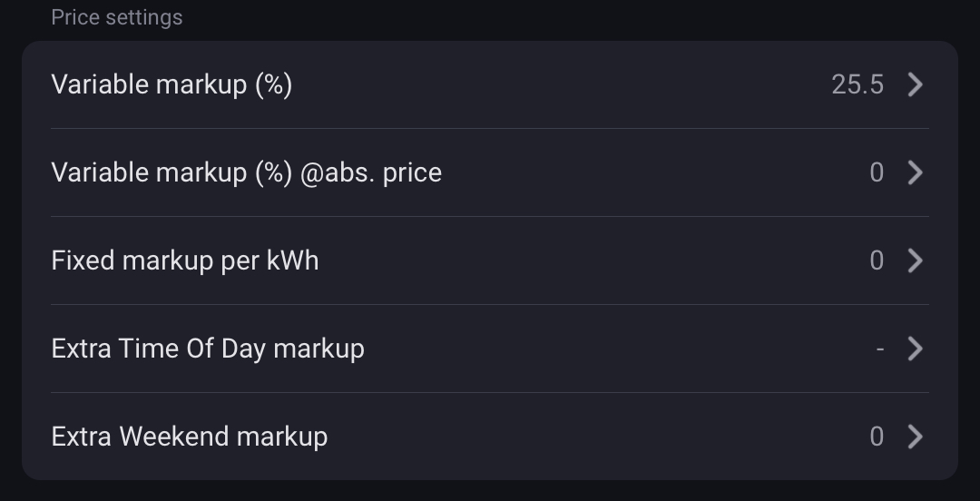Select the Variable markup (%) @abs. price label
This screenshot has height=501, width=980.
[x=246, y=172]
